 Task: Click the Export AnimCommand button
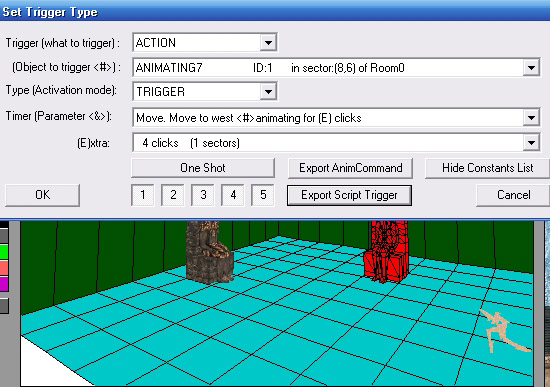click(350, 168)
